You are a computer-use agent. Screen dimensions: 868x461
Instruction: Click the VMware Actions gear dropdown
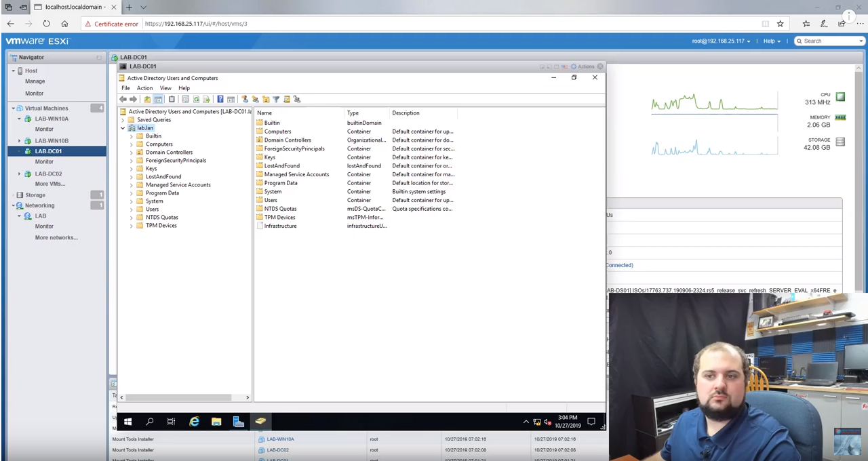coord(574,66)
